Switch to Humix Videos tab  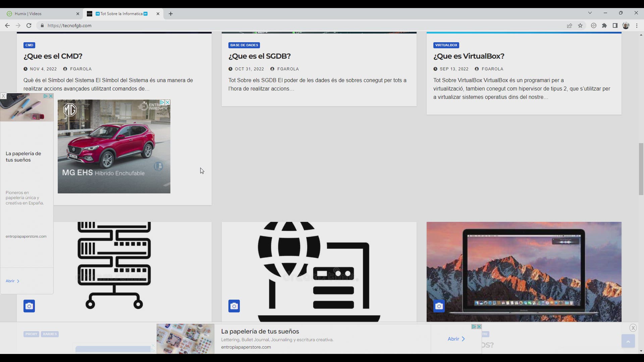coord(40,14)
